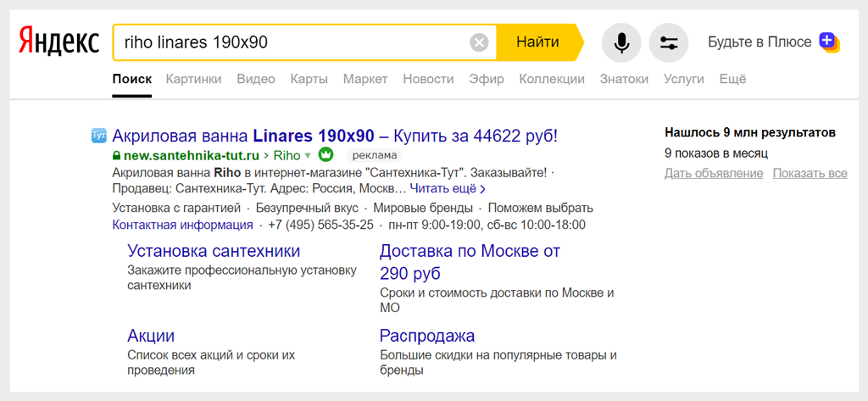Open search settings sliders icon
The width and height of the screenshot is (868, 401).
click(669, 42)
